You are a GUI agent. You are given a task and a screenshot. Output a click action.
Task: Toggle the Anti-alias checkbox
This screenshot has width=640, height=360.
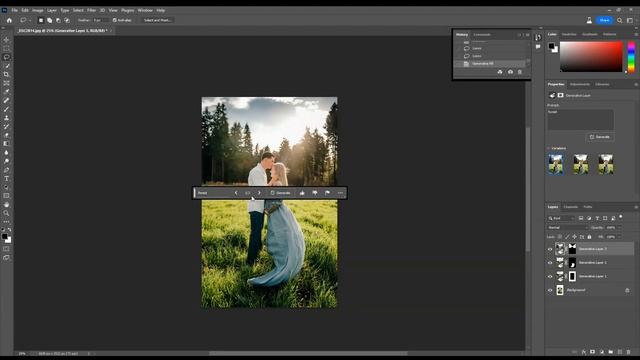click(115, 20)
